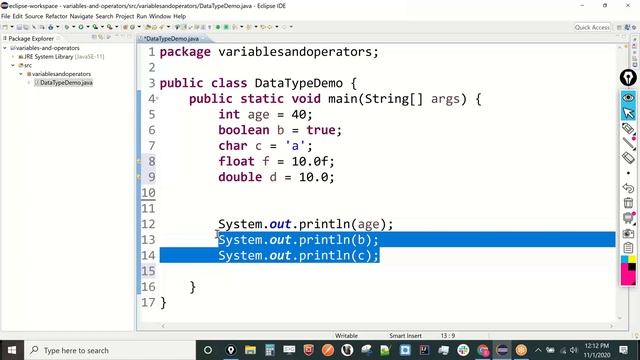
Task: Pick the cyan color swatch
Action: click(x=624, y=259)
